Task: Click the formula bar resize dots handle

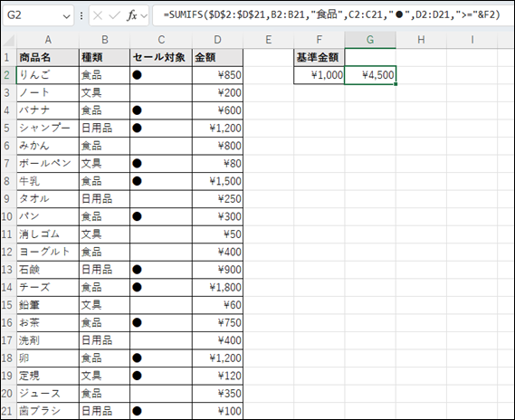Action: (81, 15)
